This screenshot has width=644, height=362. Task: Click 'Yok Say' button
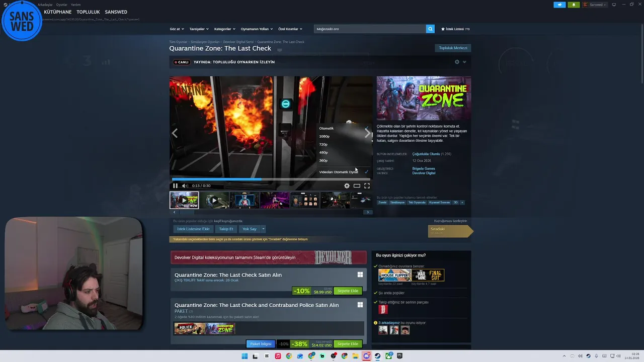tap(249, 229)
